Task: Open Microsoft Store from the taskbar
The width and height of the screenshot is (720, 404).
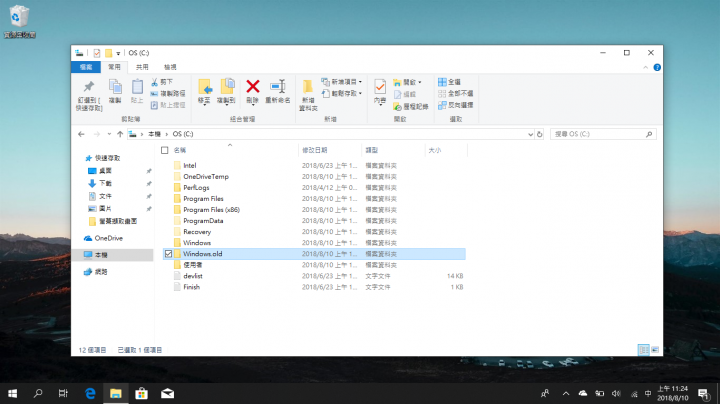Action: point(141,393)
